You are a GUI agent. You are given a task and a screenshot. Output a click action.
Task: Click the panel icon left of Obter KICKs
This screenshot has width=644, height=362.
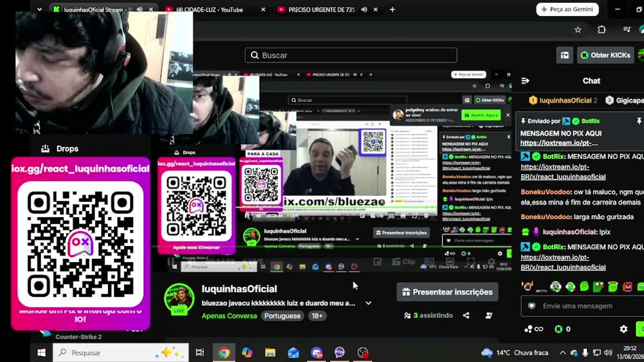(565, 55)
